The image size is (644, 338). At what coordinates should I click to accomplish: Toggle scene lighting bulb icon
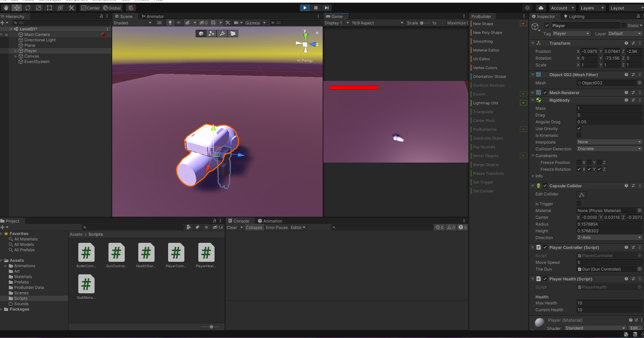(x=170, y=23)
